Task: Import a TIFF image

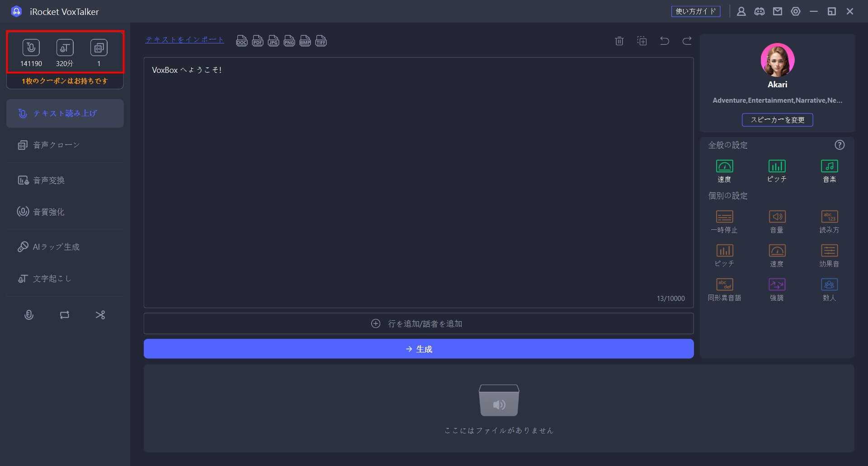Action: tap(321, 41)
